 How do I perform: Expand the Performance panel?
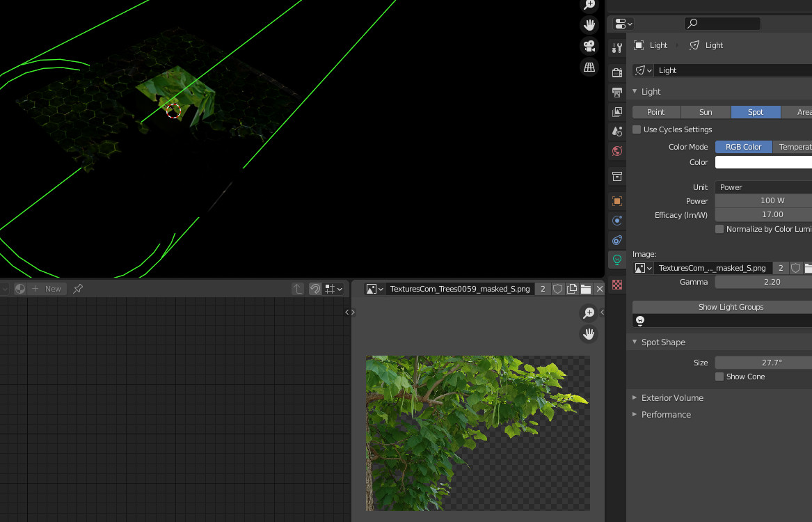(666, 415)
